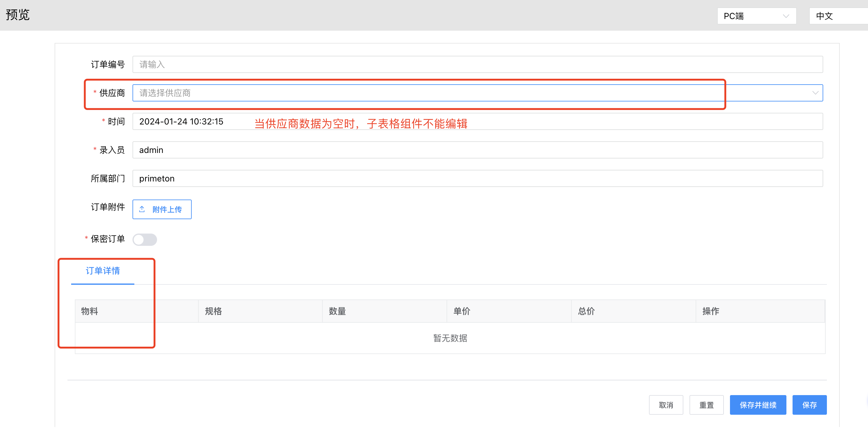
Task: Click the upload icon in 附件上传 button
Action: (142, 209)
